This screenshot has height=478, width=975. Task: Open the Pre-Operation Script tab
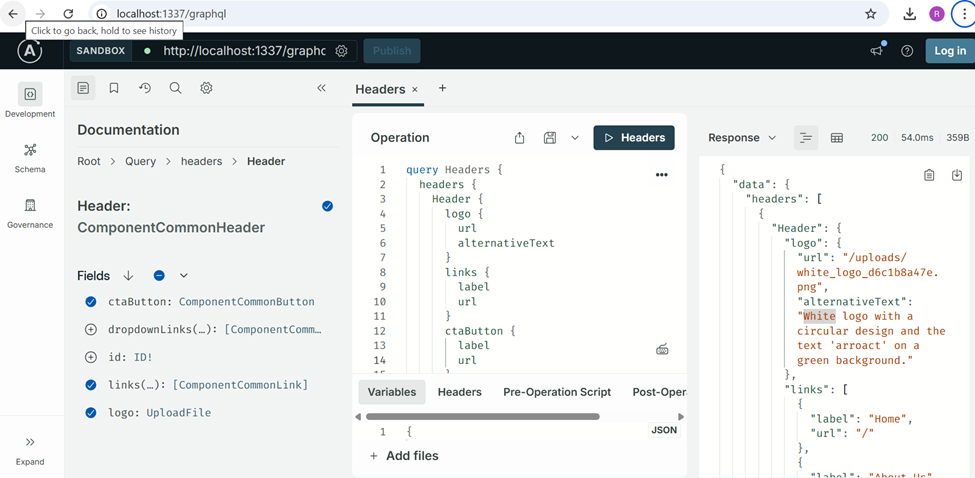point(557,392)
